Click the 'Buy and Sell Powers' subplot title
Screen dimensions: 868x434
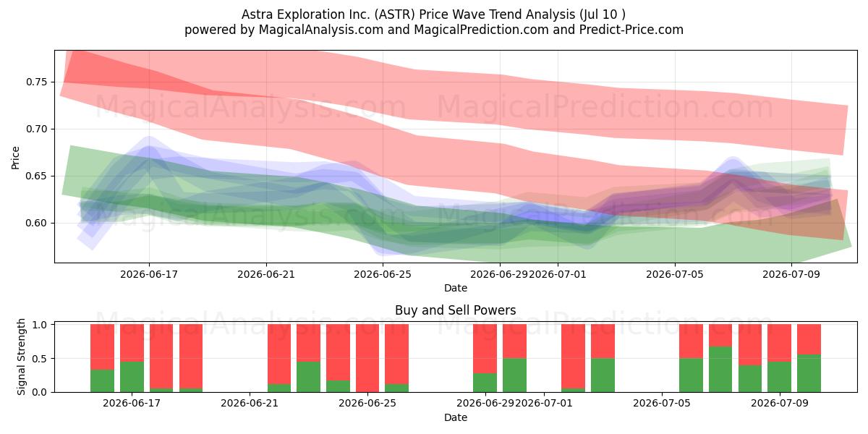click(x=456, y=310)
